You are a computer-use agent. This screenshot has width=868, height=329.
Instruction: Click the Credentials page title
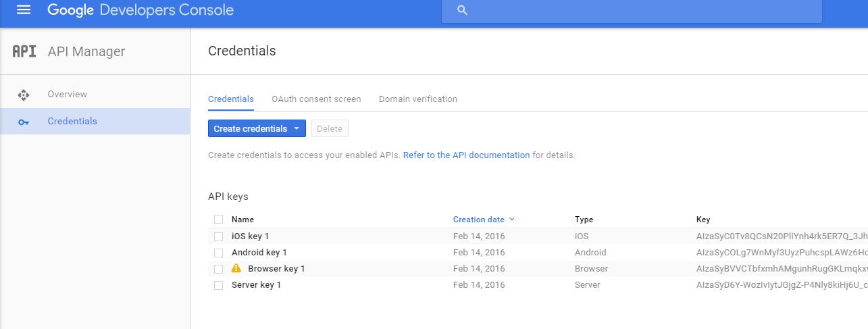click(x=242, y=51)
